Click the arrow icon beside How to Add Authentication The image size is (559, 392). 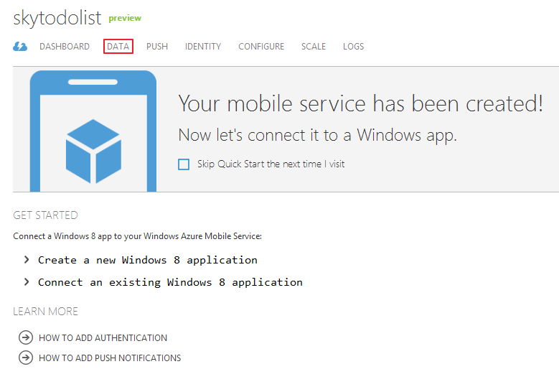point(26,337)
